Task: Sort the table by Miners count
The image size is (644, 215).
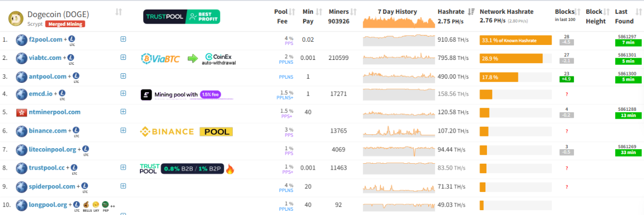Action: (x=354, y=12)
